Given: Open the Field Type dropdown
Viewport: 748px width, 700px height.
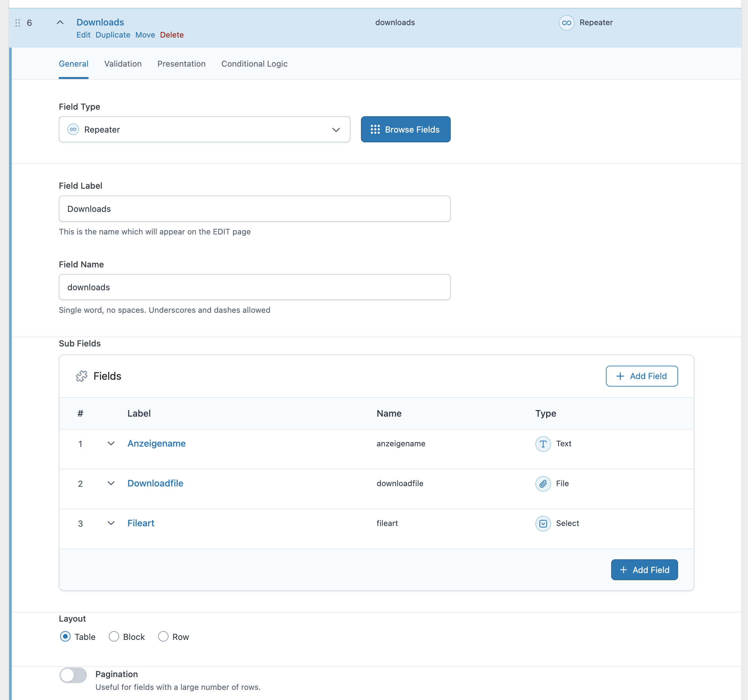Looking at the screenshot, I should click(x=204, y=129).
